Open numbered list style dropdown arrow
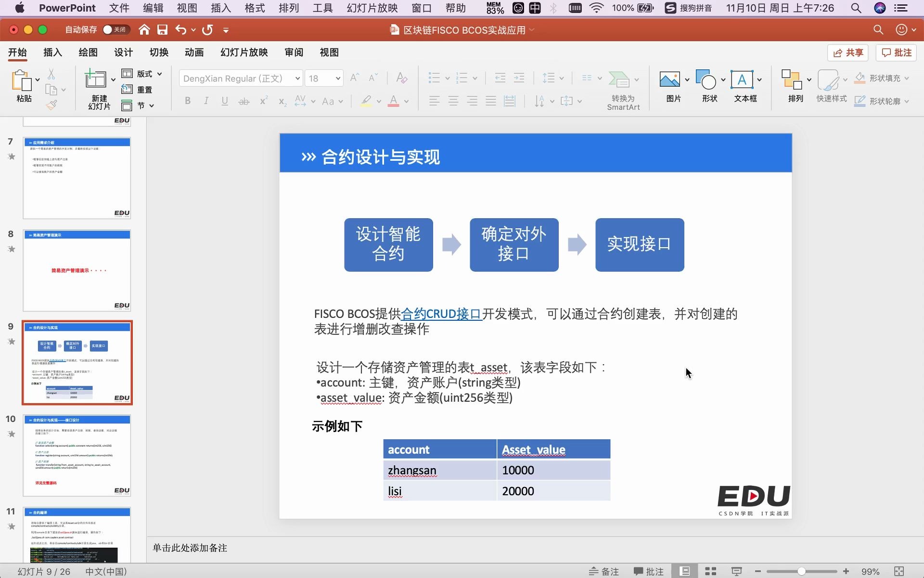This screenshot has height=578, width=924. 475,78
